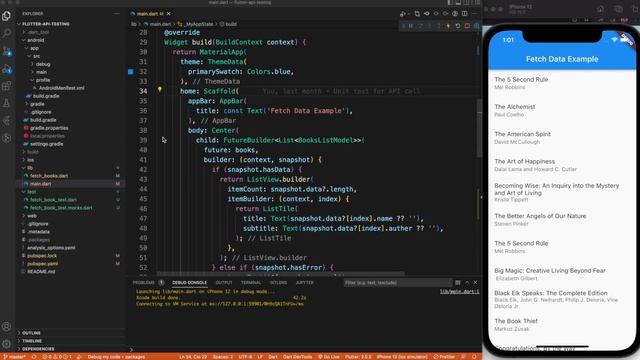Image resolution: width=640 pixels, height=360 pixels.
Task: Click the blue color swatch on line 32
Action: (x=131, y=71)
